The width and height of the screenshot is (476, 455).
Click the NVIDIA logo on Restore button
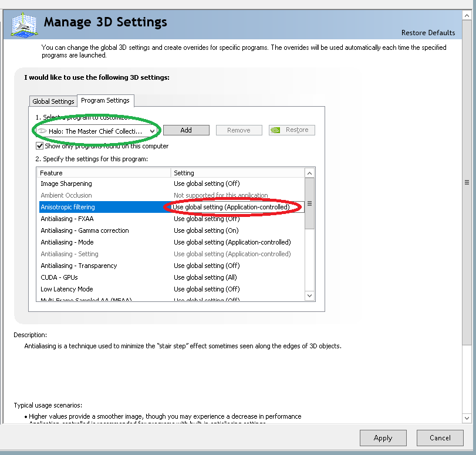(x=275, y=130)
